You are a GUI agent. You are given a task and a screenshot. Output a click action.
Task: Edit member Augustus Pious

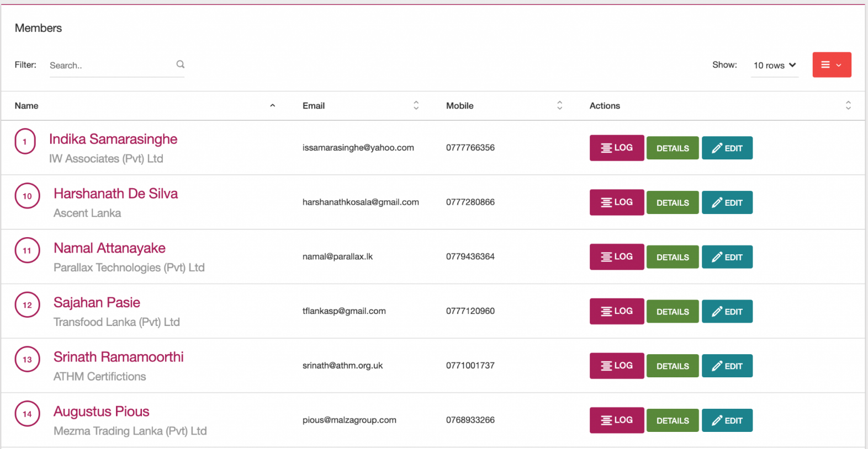coord(727,420)
